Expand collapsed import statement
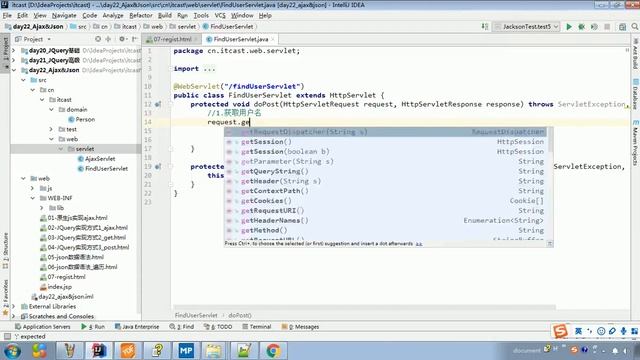The width and height of the screenshot is (640, 360). (209, 69)
